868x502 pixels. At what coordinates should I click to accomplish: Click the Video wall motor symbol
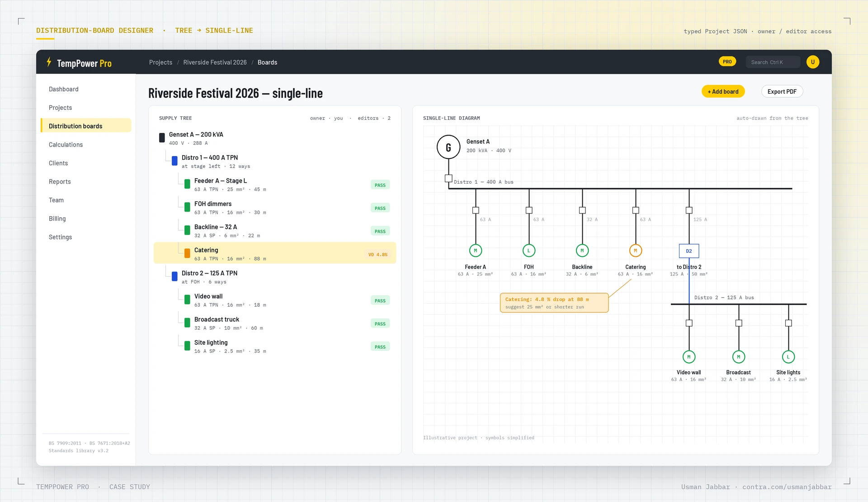click(x=689, y=357)
